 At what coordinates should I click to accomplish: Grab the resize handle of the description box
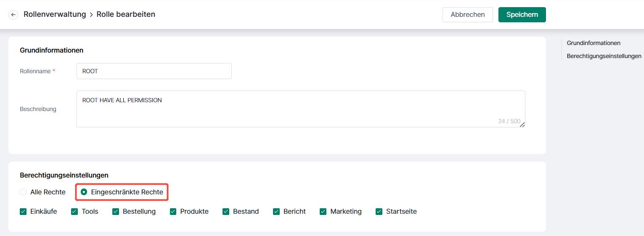point(522,125)
